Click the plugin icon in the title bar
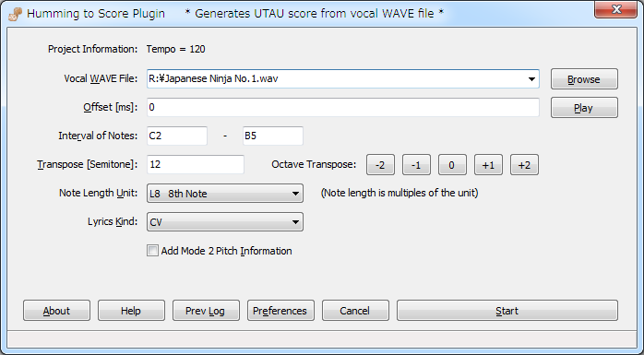Image resolution: width=644 pixels, height=355 pixels. (x=15, y=14)
